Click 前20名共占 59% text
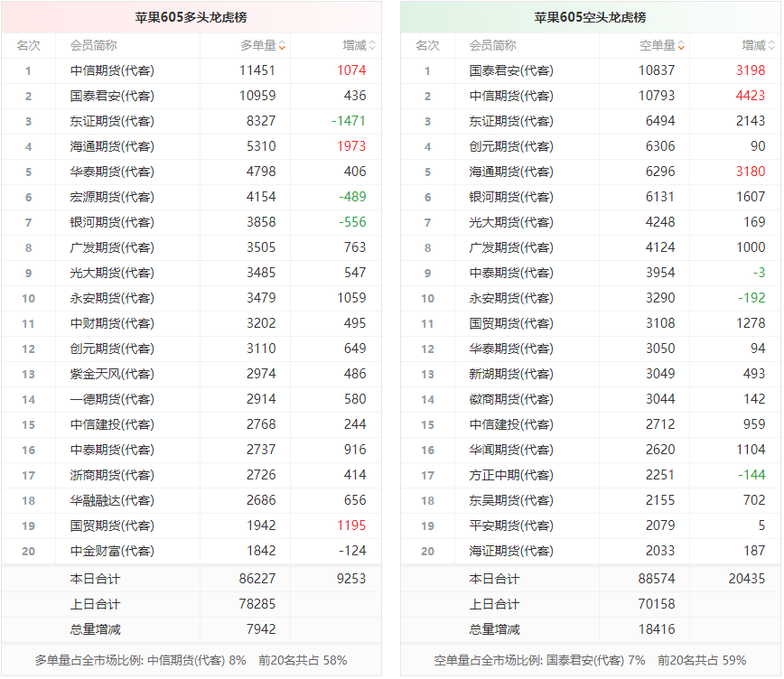This screenshot has width=784, height=679. tap(702, 661)
